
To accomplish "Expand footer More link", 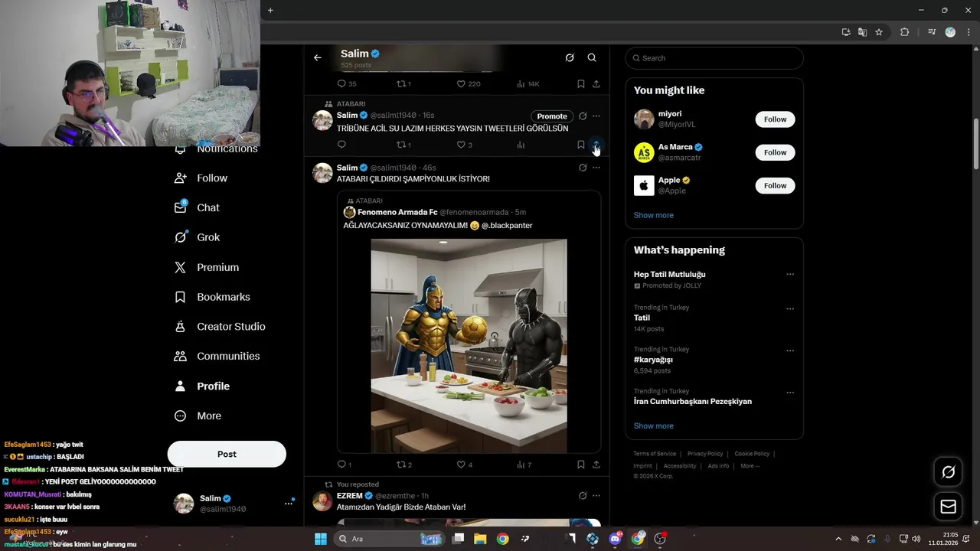I will coord(750,466).
